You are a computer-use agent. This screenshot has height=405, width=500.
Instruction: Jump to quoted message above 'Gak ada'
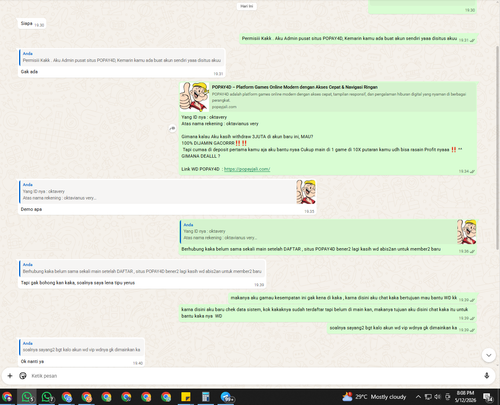coord(121,57)
